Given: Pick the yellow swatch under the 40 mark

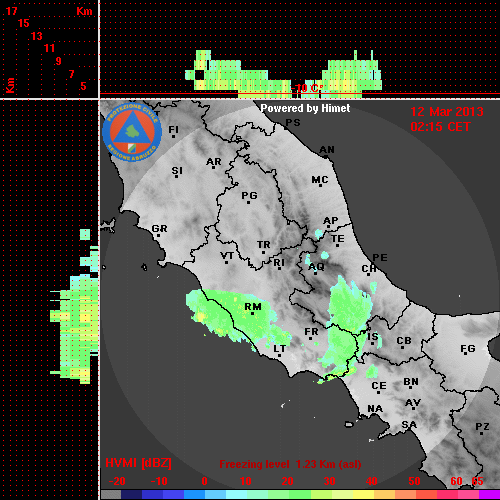Looking at the screenshot, I should click(x=363, y=495).
